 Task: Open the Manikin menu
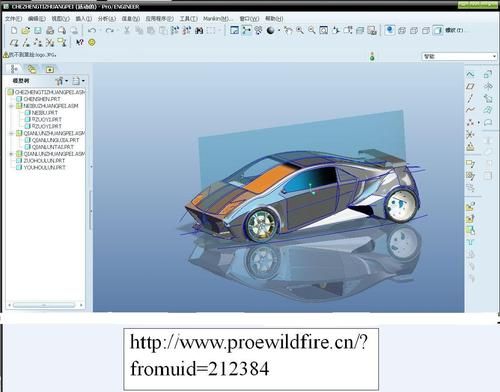218,19
